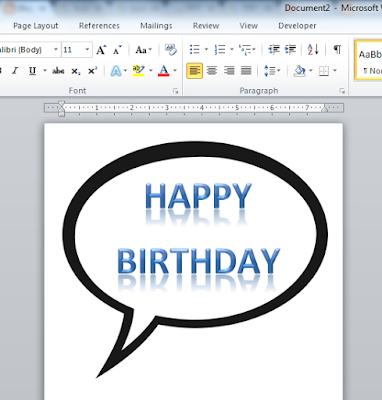This screenshot has height=400, width=382.
Task: Align text left
Action: (195, 71)
